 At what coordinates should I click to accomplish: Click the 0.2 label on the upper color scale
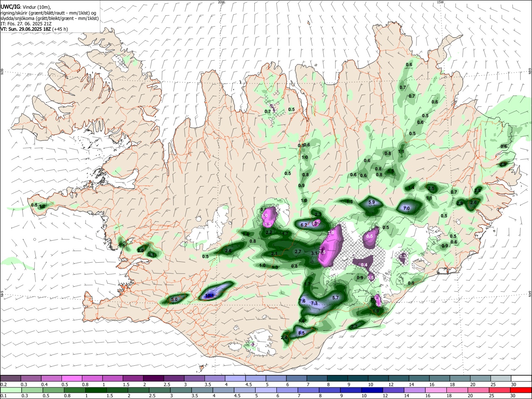click(3, 384)
